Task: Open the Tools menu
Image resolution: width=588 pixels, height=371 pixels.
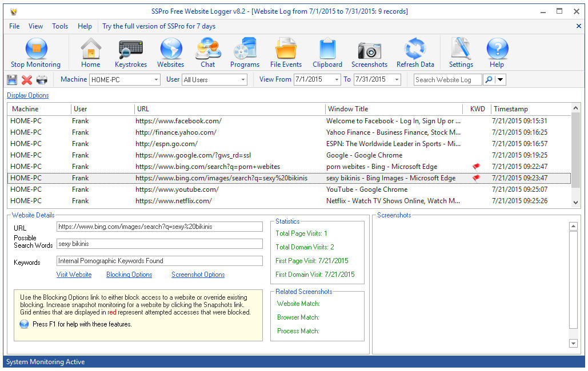Action: [60, 26]
